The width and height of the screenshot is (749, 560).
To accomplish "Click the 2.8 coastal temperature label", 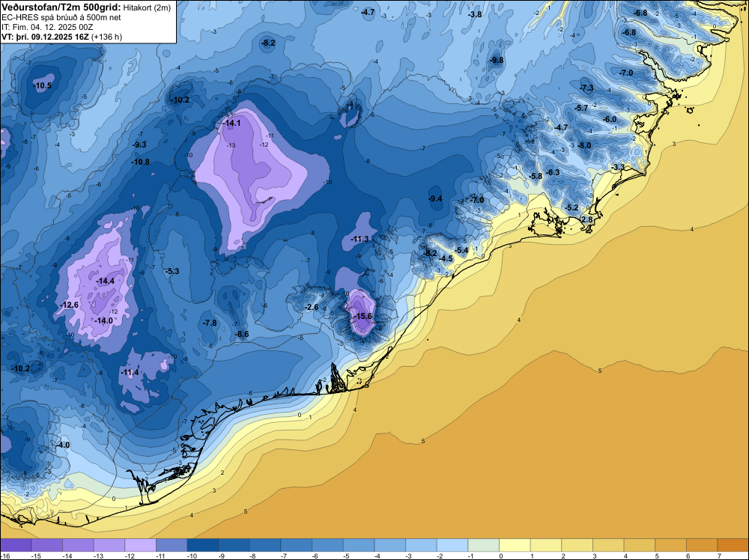I will point(587,219).
